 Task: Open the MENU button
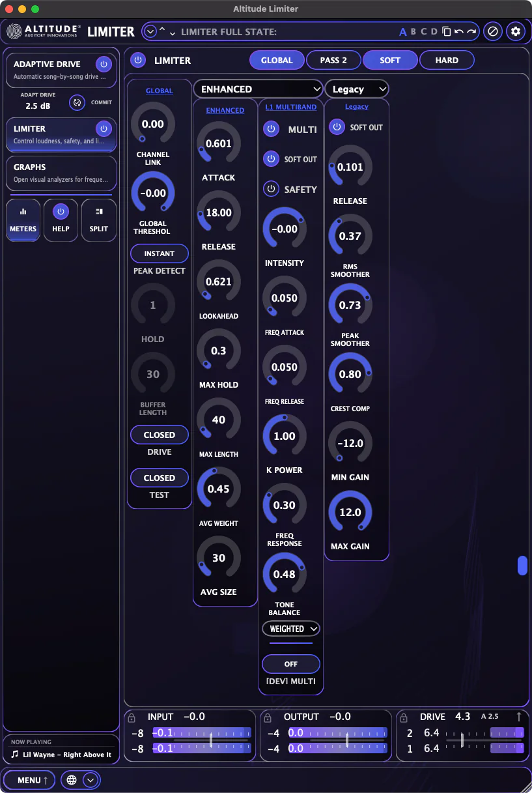[x=29, y=780]
